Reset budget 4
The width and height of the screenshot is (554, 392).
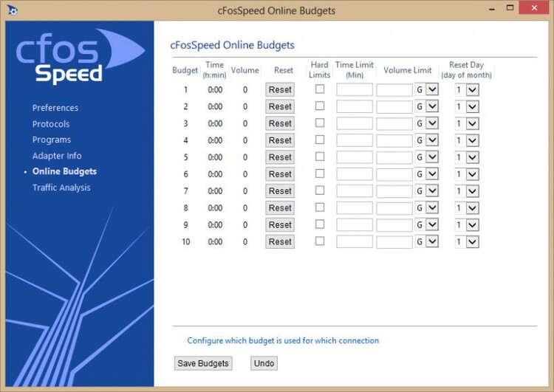(280, 140)
